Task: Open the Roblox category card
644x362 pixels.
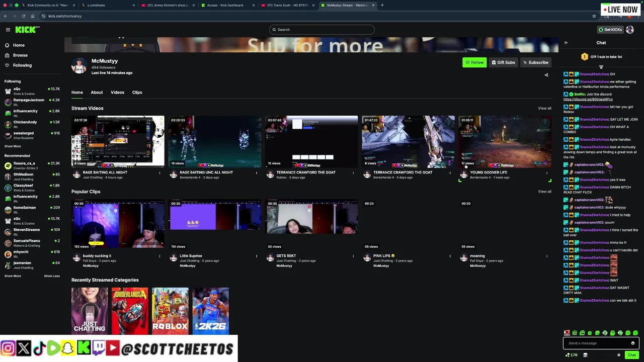Action: pos(170,311)
